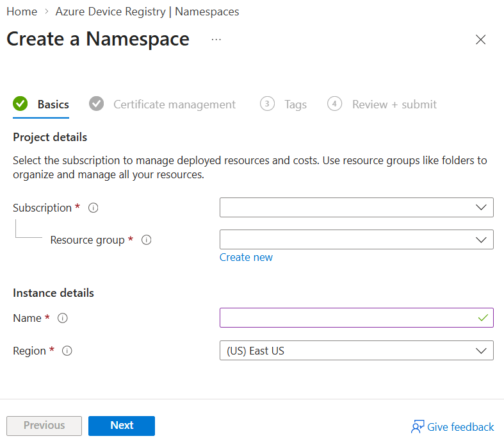The width and height of the screenshot is (504, 443).
Task: Open the Give feedback link
Action: click(460, 427)
